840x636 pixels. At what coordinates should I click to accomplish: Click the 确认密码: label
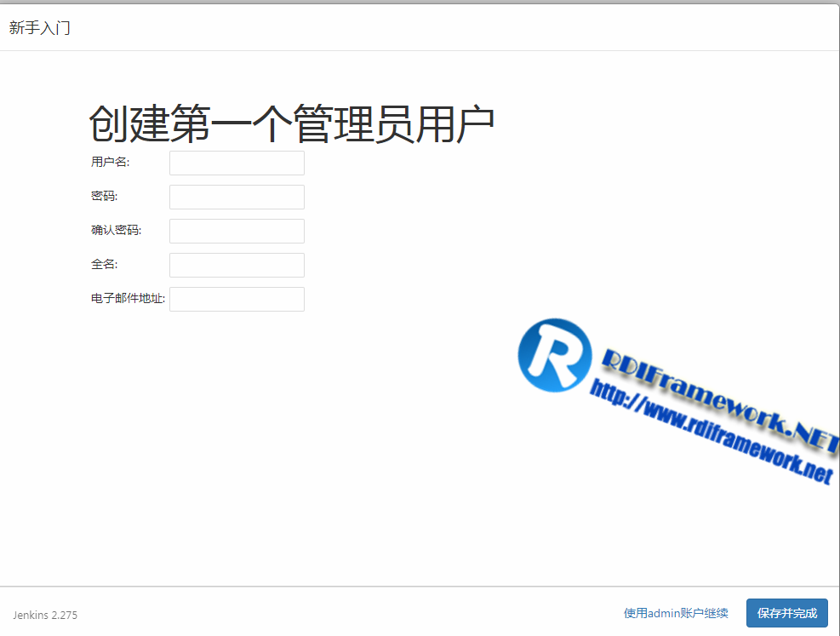(x=117, y=230)
